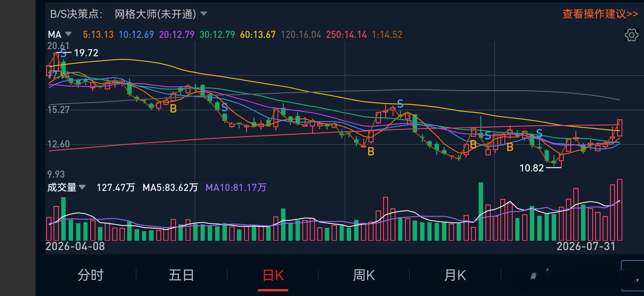Click the 12.60 price axis label
This screenshot has height=296, width=644.
[x=59, y=144]
